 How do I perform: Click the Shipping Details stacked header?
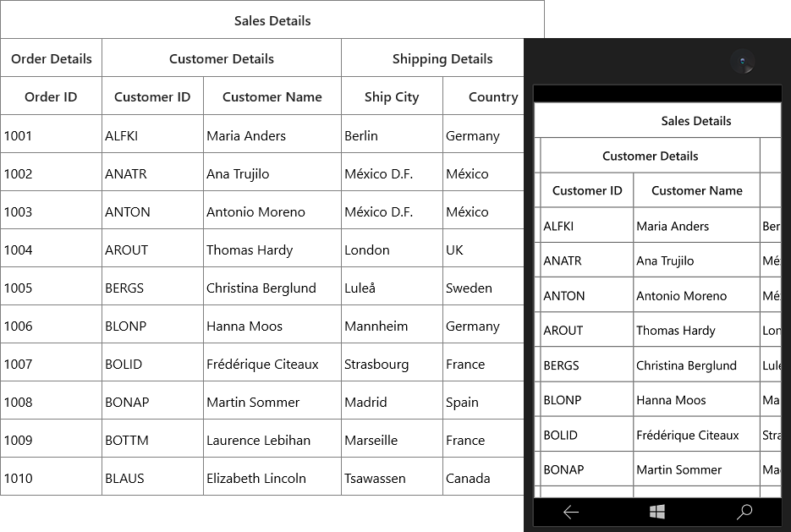(433, 58)
